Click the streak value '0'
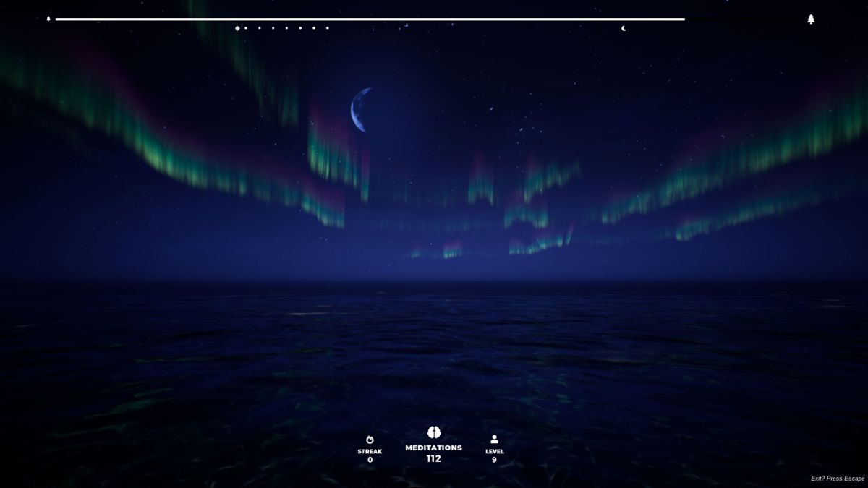This screenshot has height=488, width=868. (x=370, y=460)
